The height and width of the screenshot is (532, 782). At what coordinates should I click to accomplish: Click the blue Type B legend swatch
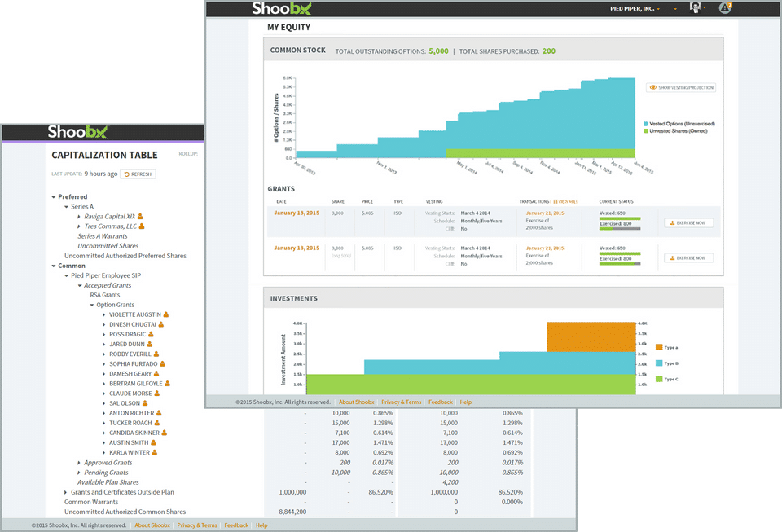click(x=659, y=363)
